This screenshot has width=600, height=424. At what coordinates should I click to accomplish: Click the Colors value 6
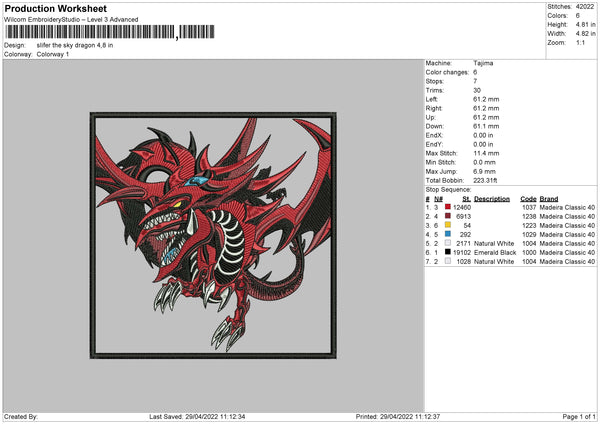[x=578, y=16]
